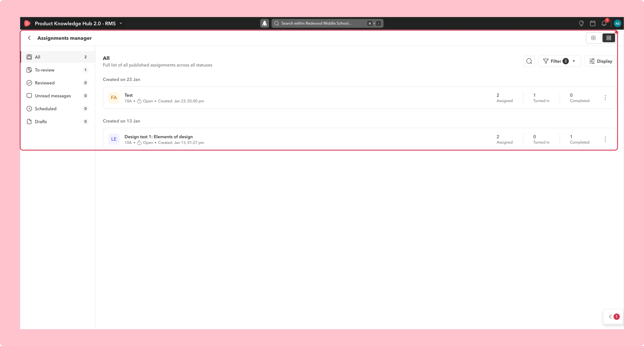Screen dimensions: 644x346
Task: Open the notifications bell
Action: [x=604, y=23]
